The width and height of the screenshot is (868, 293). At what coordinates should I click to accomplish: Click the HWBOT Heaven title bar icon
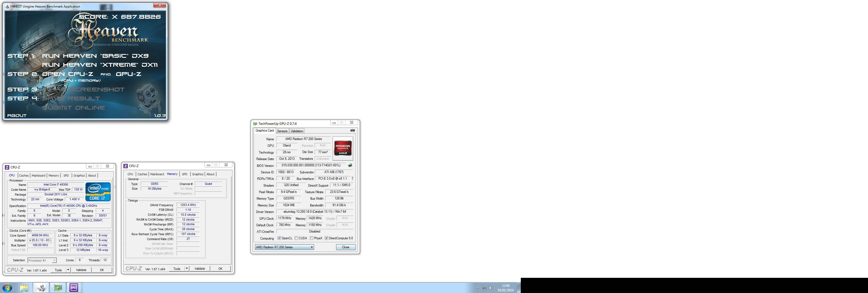click(7, 7)
